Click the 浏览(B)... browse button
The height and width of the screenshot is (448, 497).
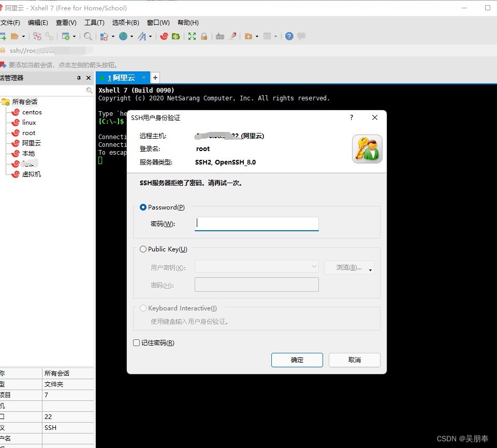[x=349, y=267]
